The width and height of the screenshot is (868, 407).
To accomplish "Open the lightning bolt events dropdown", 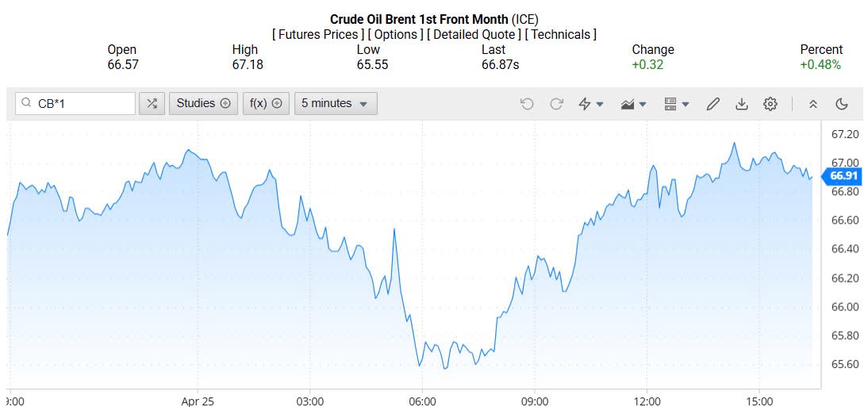I will click(x=591, y=103).
